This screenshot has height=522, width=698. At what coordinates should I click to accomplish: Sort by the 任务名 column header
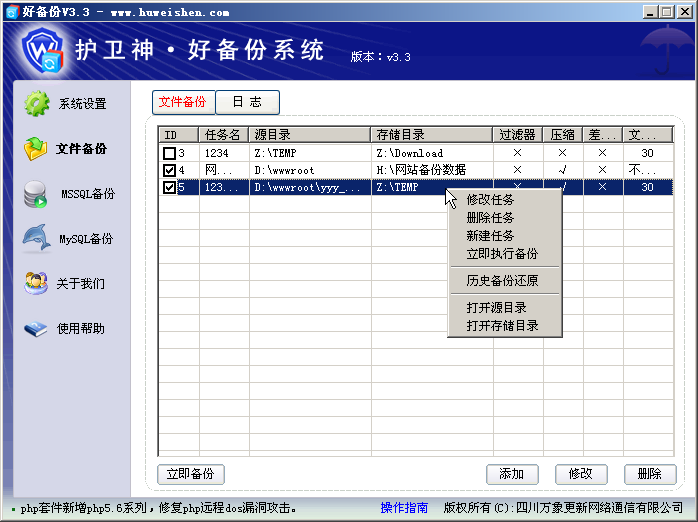pos(222,134)
